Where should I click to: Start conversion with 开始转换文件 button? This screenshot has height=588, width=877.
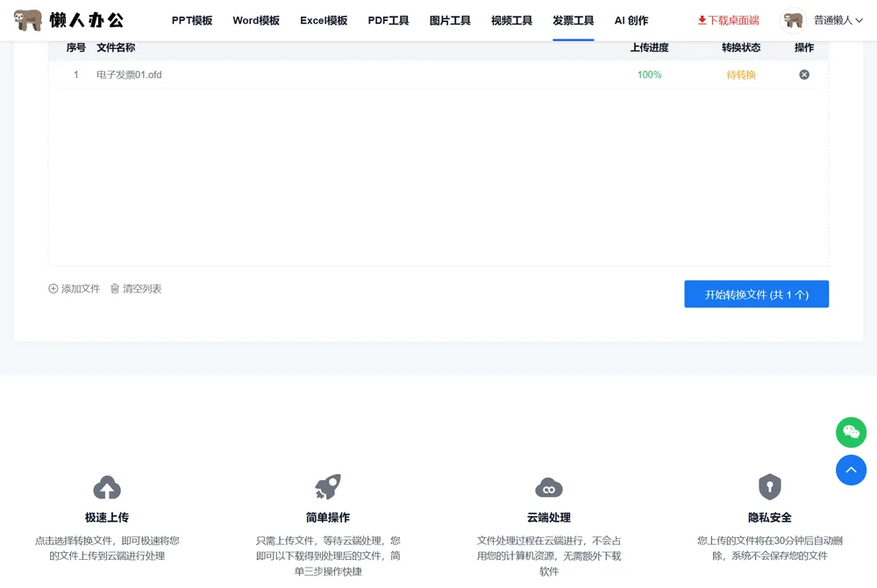(x=756, y=294)
